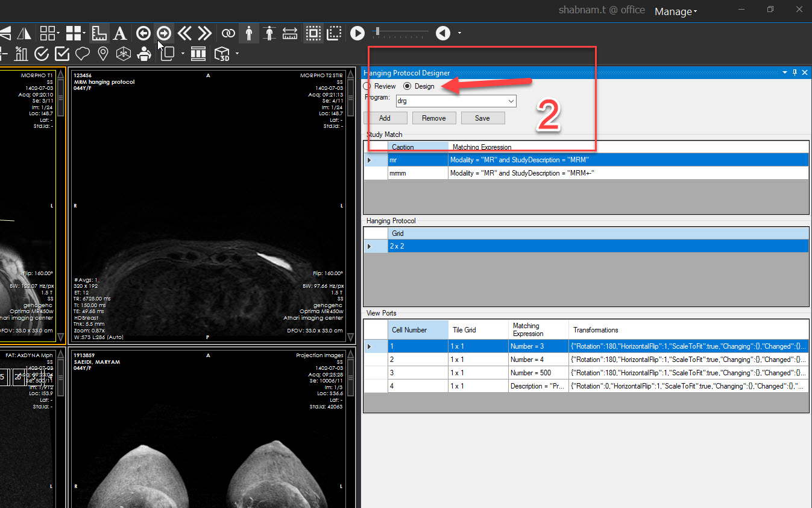Toggle the pin on Hanging Protocol Designer panel
The width and height of the screenshot is (812, 508).
(x=795, y=72)
